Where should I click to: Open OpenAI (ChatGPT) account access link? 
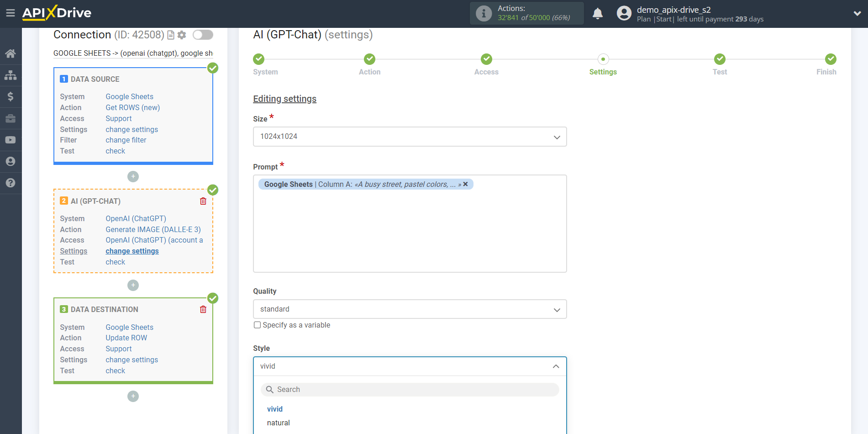click(154, 240)
